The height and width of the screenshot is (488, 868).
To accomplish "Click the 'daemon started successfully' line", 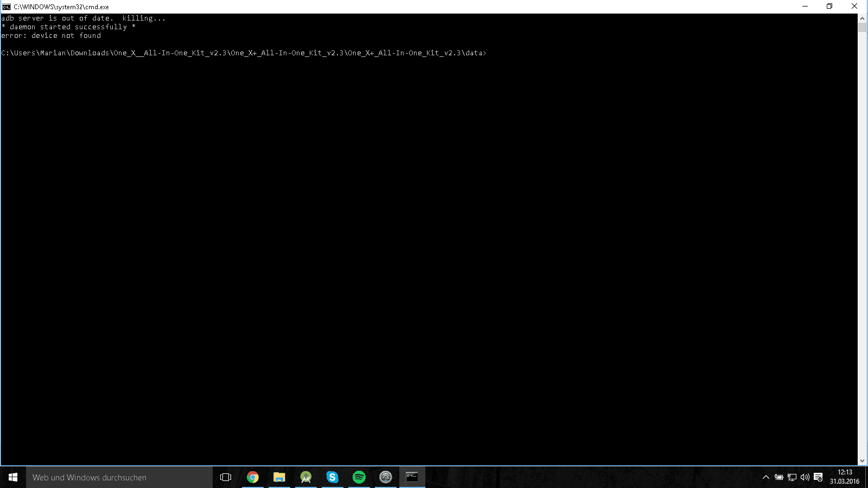I will 68,27.
